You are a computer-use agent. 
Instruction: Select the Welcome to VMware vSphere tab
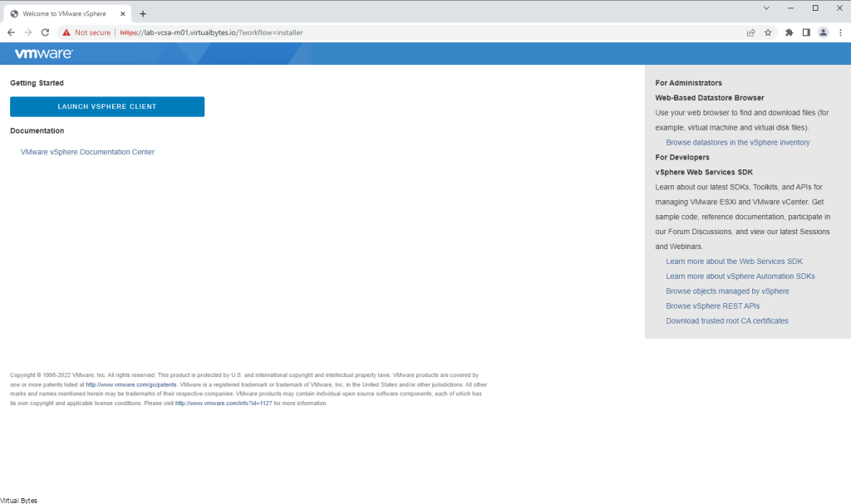[x=62, y=13]
